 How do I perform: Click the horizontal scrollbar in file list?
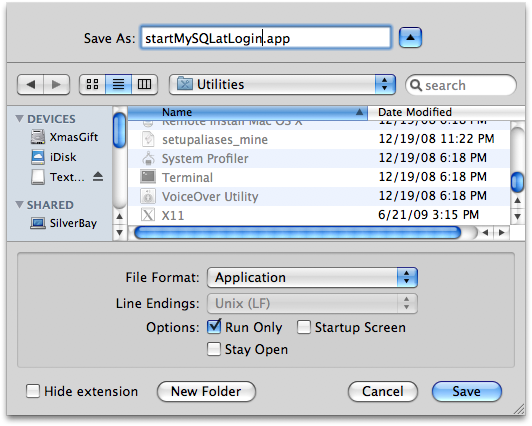point(298,233)
